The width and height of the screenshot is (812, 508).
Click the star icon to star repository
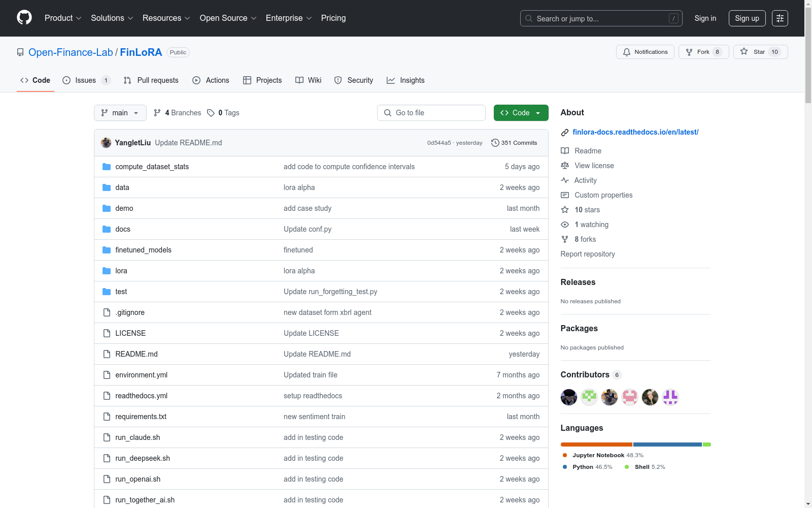pos(744,51)
